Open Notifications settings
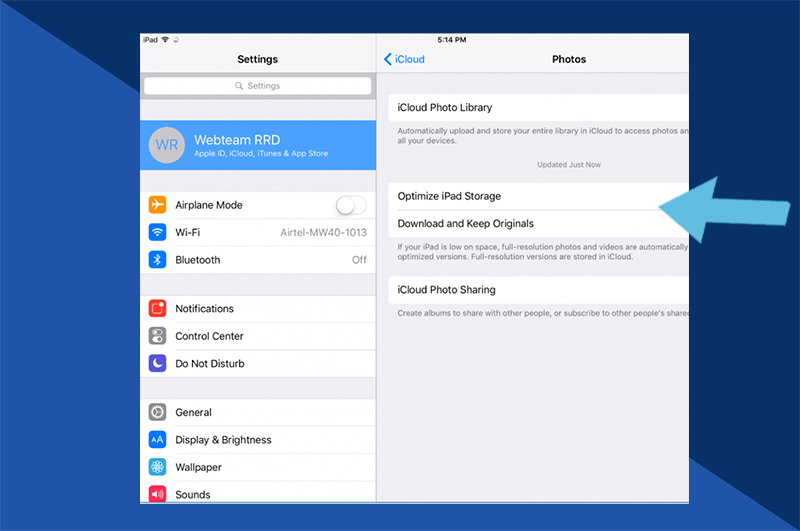The width and height of the screenshot is (800, 531). click(258, 309)
